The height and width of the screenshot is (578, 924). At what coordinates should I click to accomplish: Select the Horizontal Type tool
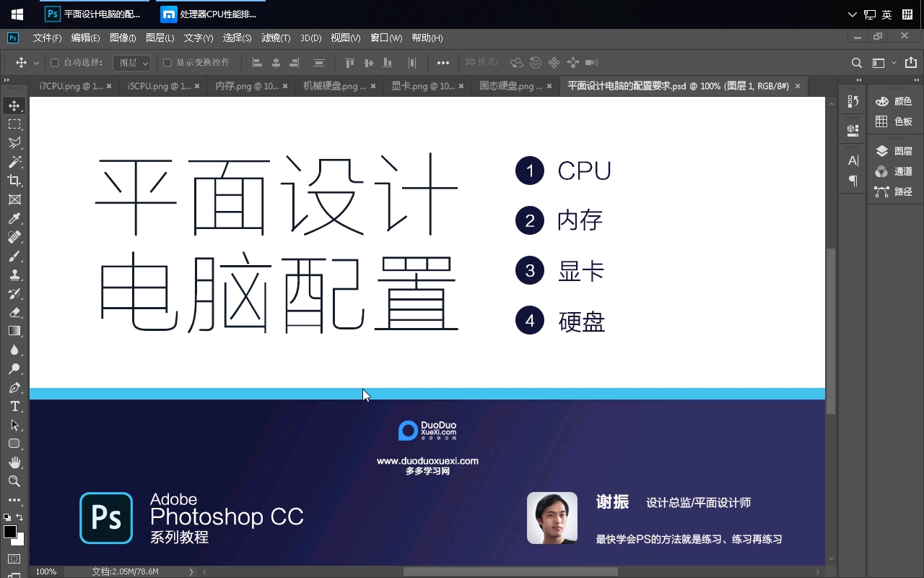(14, 406)
